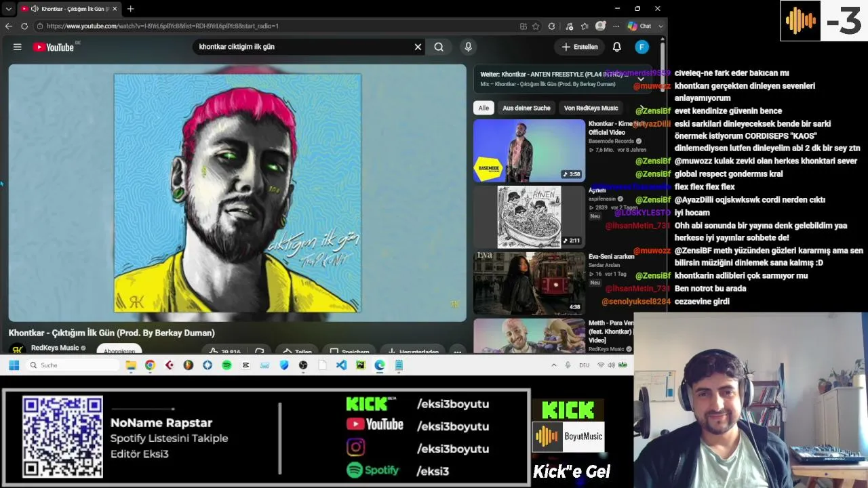The image size is (868, 488).
Task: Open the RedKeys Music channel name
Action: (55, 348)
